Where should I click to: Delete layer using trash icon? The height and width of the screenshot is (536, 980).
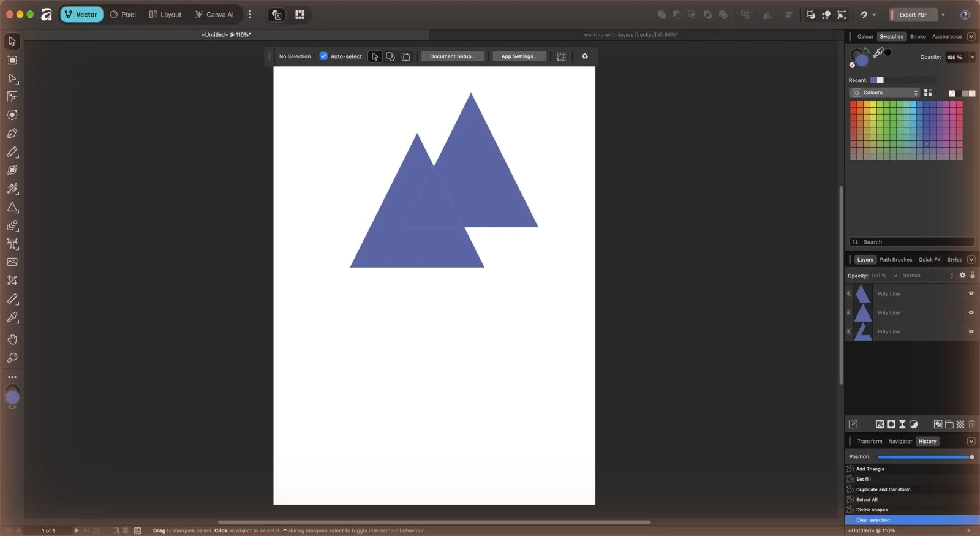(x=971, y=424)
